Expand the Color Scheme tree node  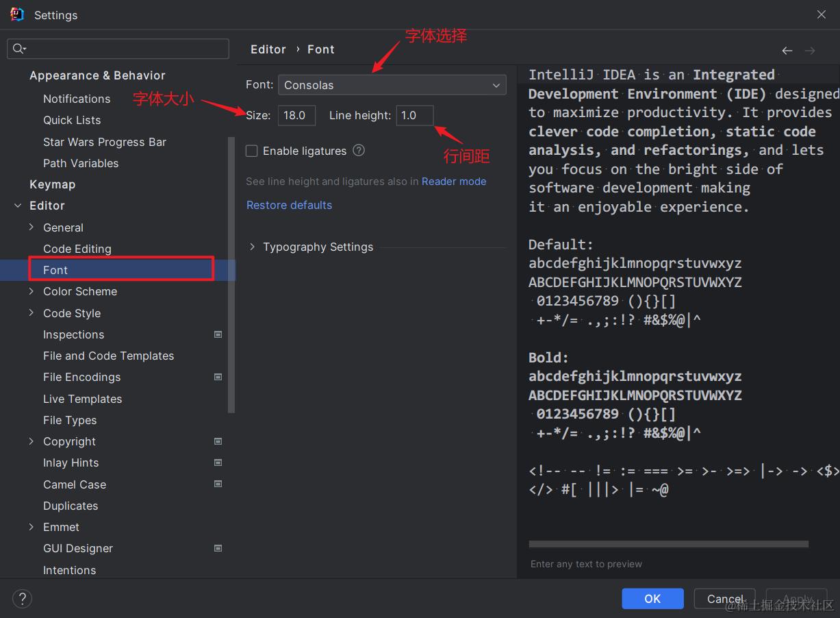pyautogui.click(x=31, y=291)
